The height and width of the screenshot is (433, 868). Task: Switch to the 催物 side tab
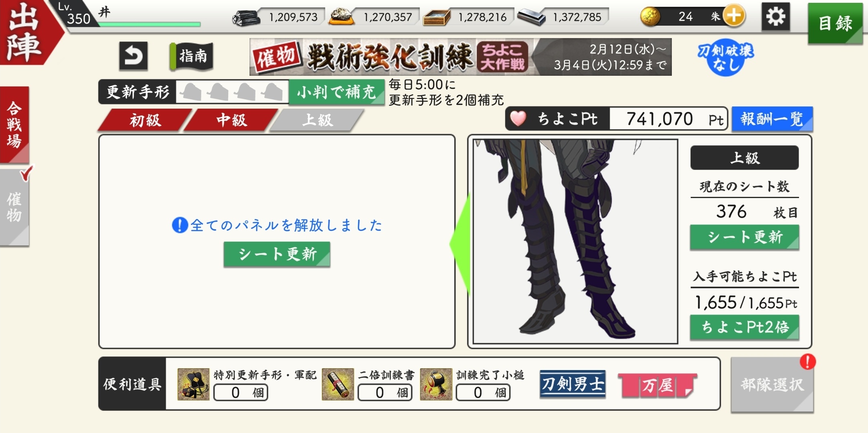tap(15, 206)
